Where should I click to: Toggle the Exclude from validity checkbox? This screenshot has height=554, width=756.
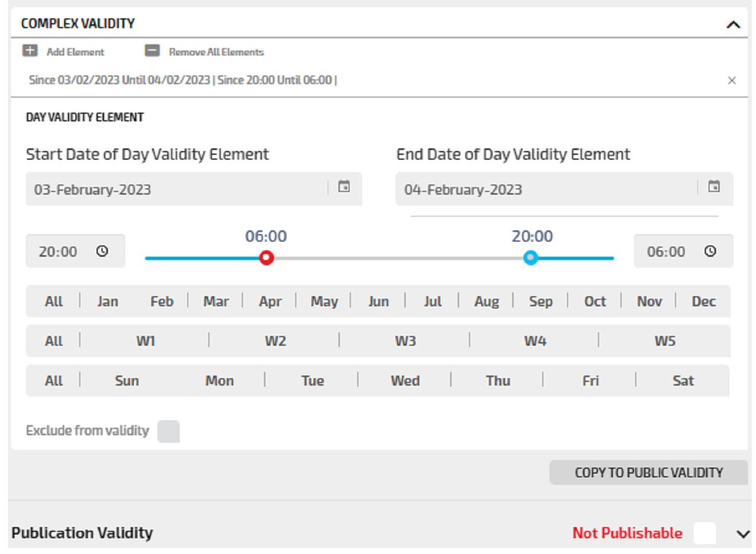tap(168, 432)
